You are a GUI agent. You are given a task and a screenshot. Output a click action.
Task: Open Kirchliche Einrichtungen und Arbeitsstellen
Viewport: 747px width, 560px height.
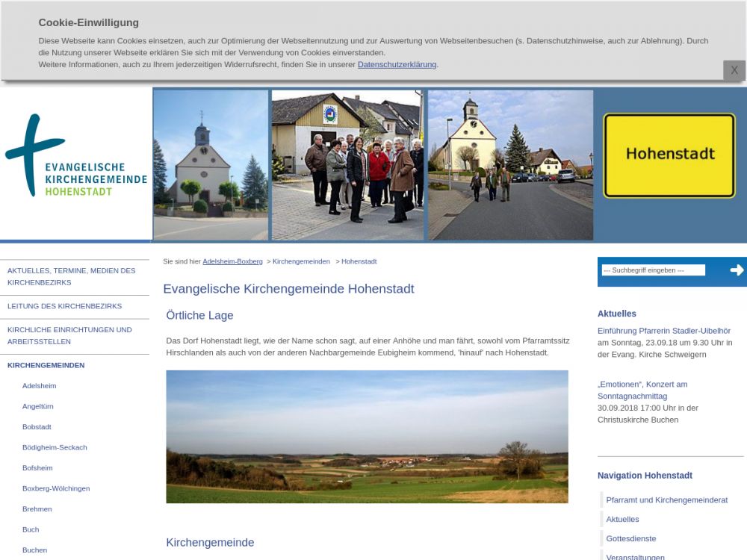69,335
